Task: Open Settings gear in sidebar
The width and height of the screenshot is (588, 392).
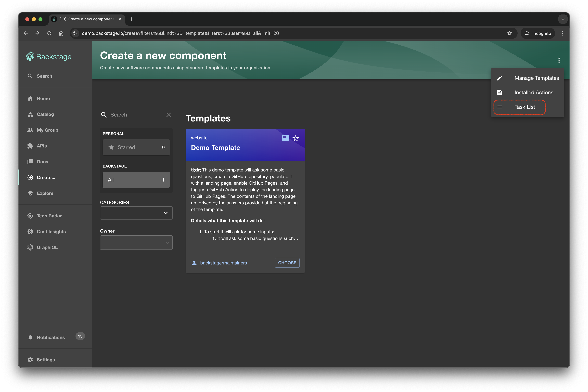Action: [x=45, y=360]
